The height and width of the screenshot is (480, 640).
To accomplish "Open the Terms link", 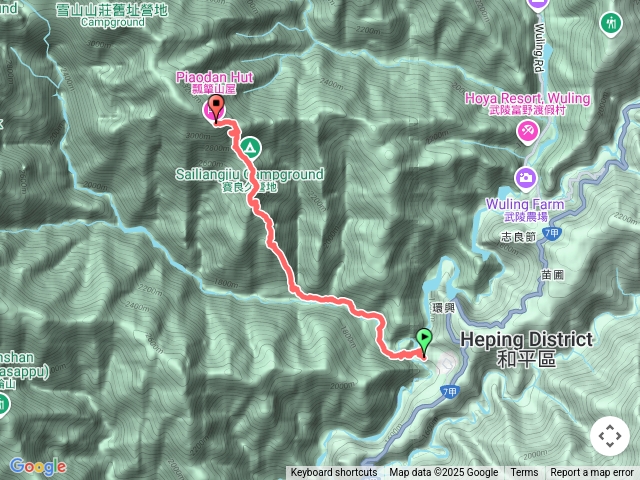I will [524, 473].
